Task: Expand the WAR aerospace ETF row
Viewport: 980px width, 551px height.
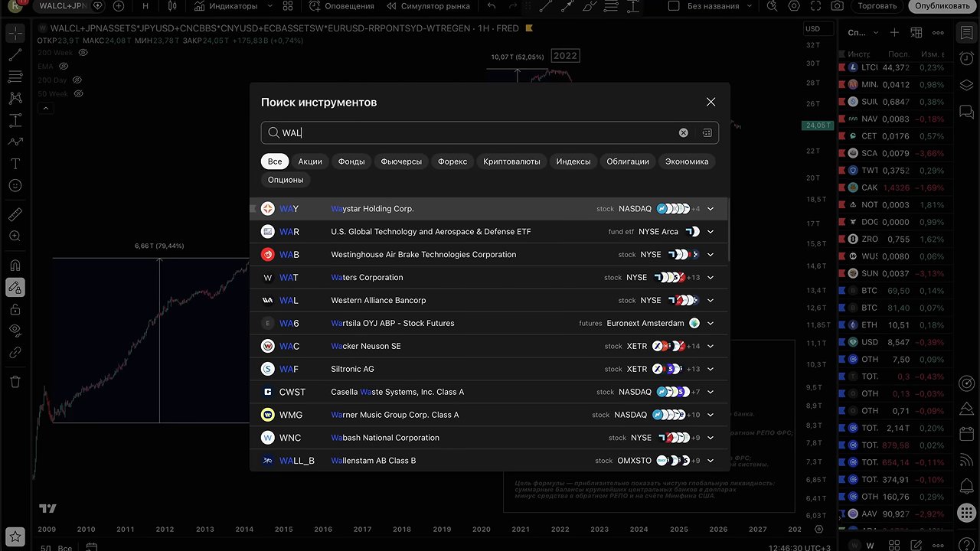Action: click(x=710, y=232)
